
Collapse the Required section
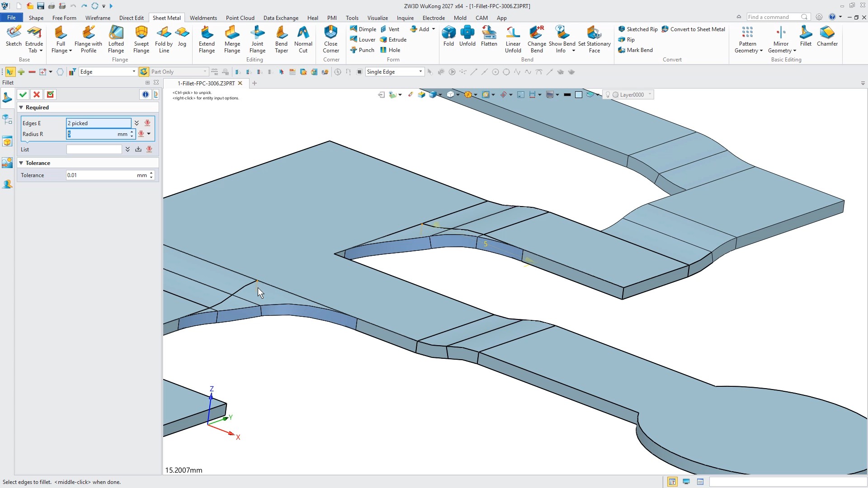(21, 108)
